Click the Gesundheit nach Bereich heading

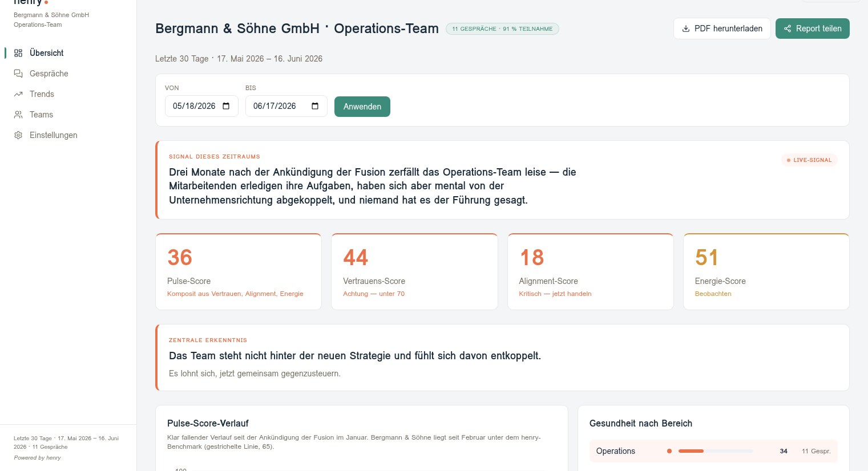[641, 423]
